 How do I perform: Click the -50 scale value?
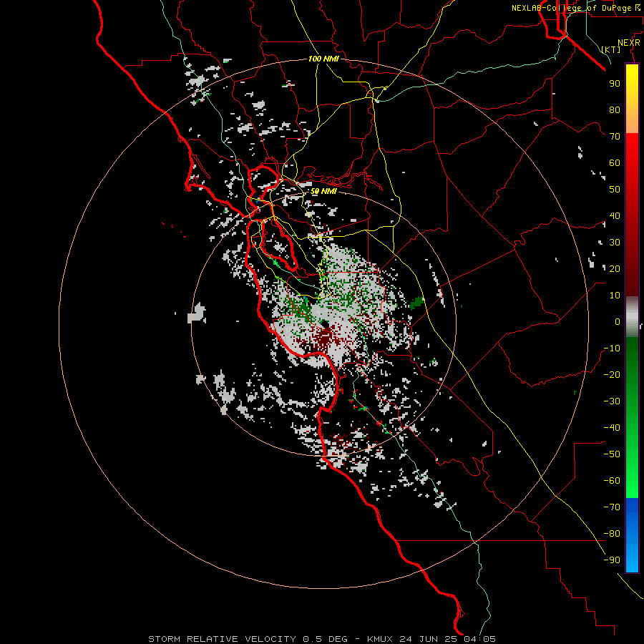point(612,454)
